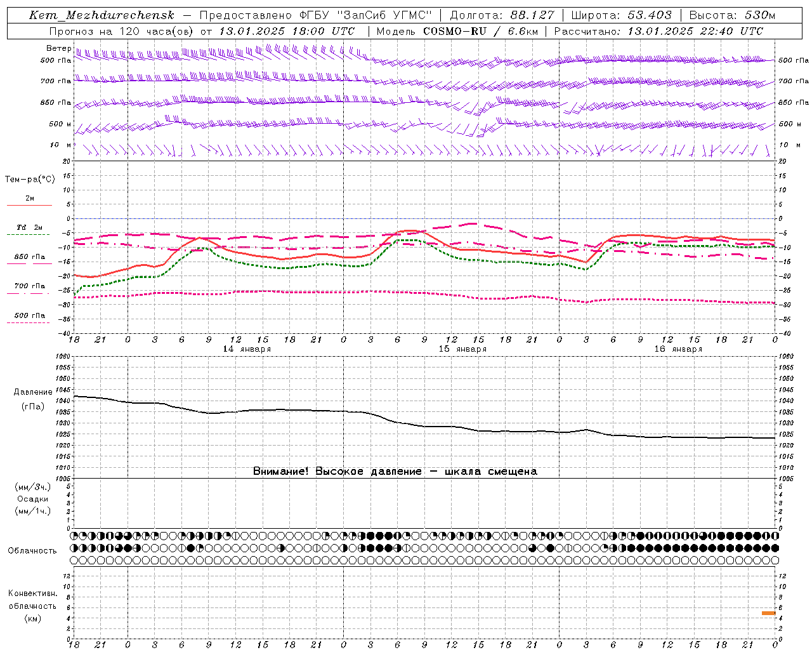The width and height of the screenshot is (812, 650).
Task: Click the '14 января' date label
Action: 247,349
